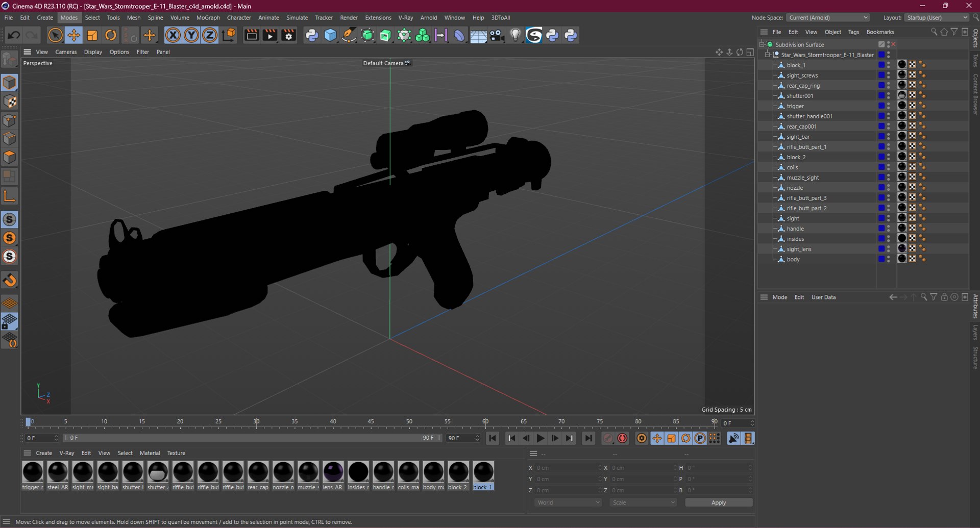Click the Undo arrow icon
The image size is (980, 528).
pyautogui.click(x=14, y=35)
